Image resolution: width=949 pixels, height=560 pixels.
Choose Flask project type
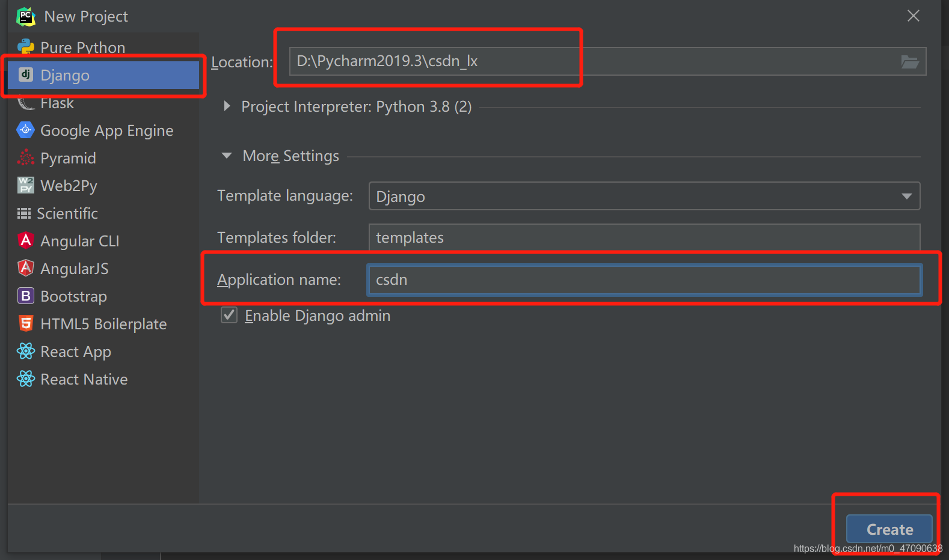103,103
